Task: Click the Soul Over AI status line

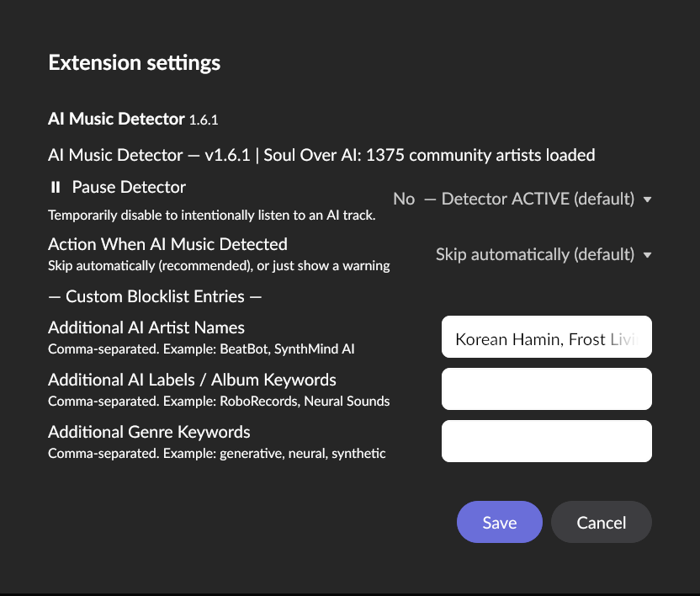Action: pos(321,155)
